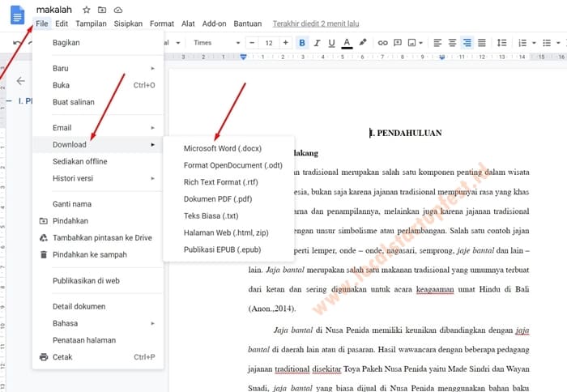Viewport: 567px width, 392px height.
Task: Close outline with back arrow
Action: pos(20,81)
